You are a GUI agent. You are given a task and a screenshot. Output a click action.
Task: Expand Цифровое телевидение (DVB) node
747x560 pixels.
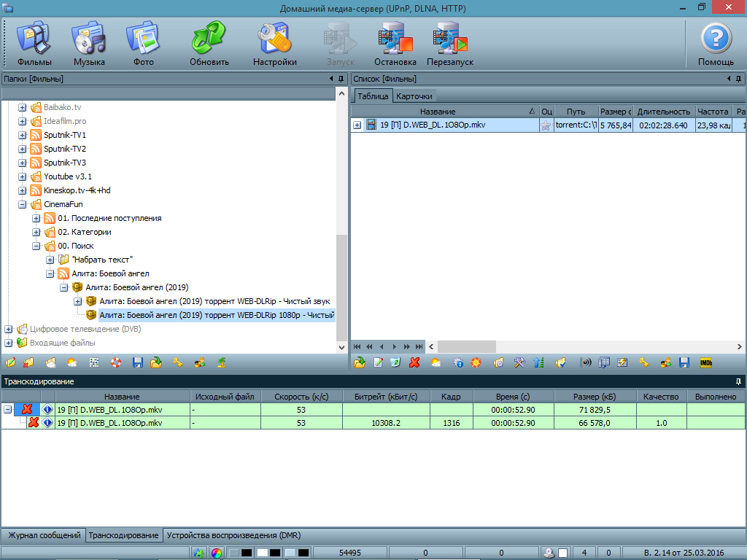tap(9, 329)
